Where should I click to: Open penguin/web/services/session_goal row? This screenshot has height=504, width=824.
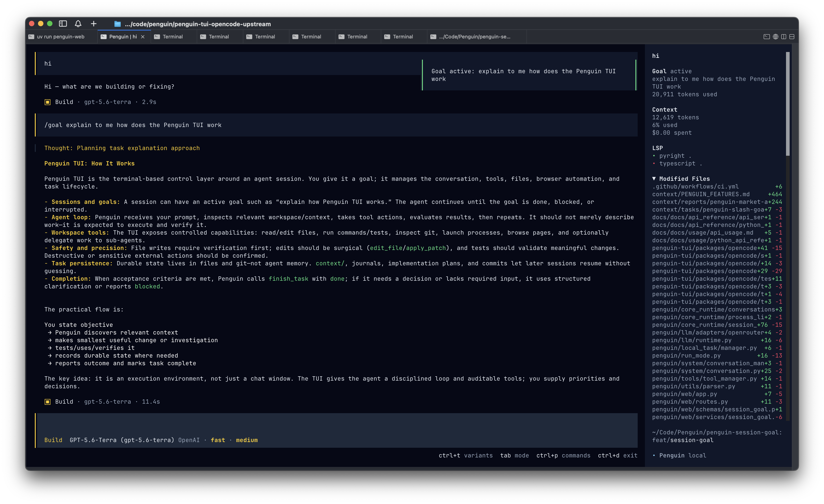tap(717, 417)
